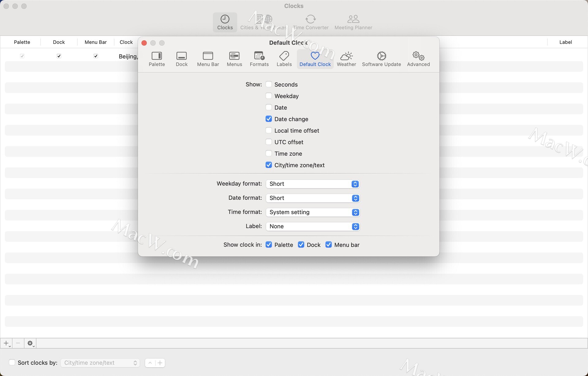Open the Label dropdown set to None

pos(313,226)
